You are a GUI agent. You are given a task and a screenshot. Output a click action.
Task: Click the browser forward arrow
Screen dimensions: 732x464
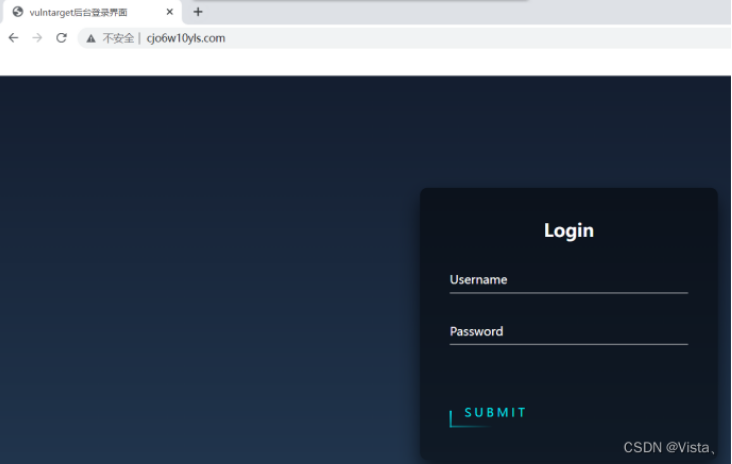coord(37,38)
